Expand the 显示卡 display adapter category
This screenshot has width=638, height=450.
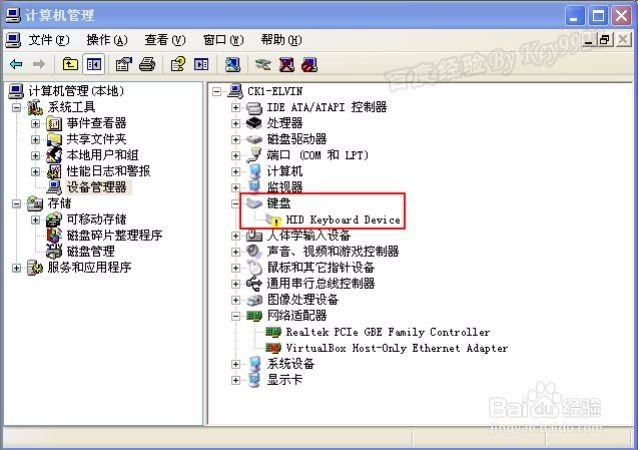[235, 380]
